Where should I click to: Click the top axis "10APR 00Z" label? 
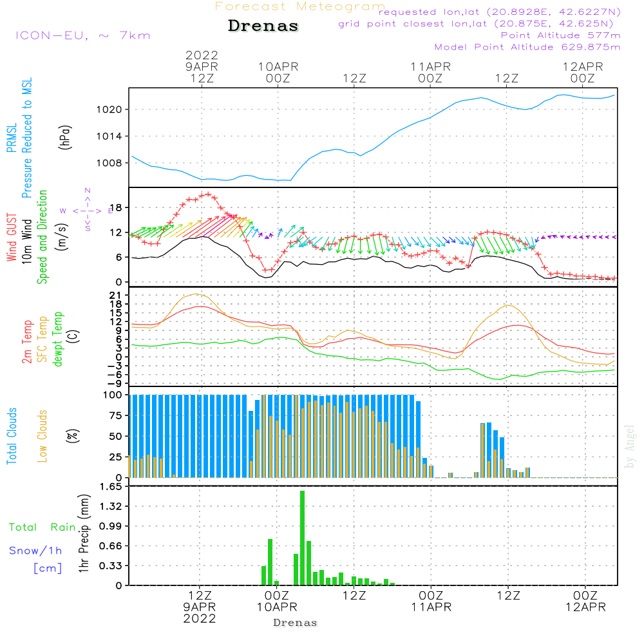pos(278,72)
